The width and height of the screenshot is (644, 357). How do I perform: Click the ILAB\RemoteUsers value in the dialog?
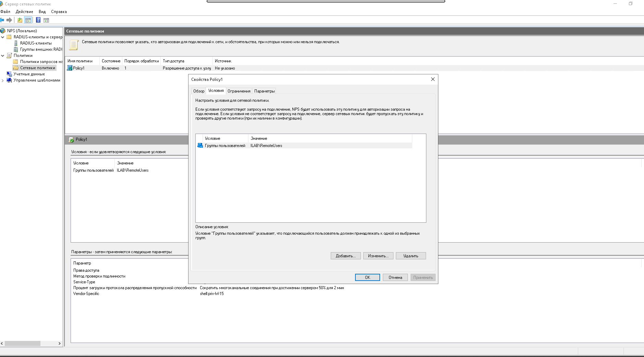pyautogui.click(x=266, y=146)
